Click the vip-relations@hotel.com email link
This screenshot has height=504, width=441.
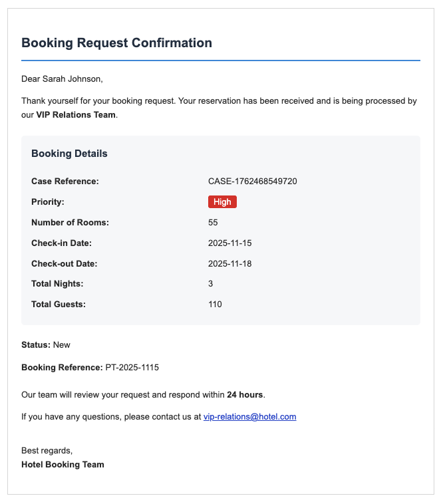click(249, 417)
